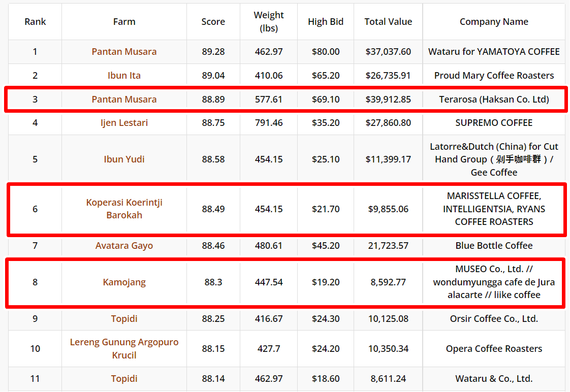Select the high bid $21.70
Screen dimensions: 570x392
(x=326, y=209)
